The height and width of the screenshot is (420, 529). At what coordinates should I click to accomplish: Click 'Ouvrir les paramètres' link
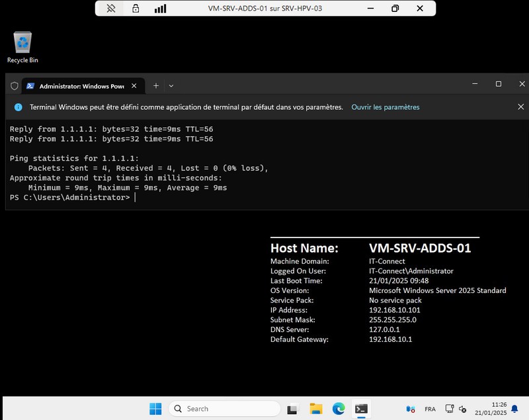[x=385, y=107]
